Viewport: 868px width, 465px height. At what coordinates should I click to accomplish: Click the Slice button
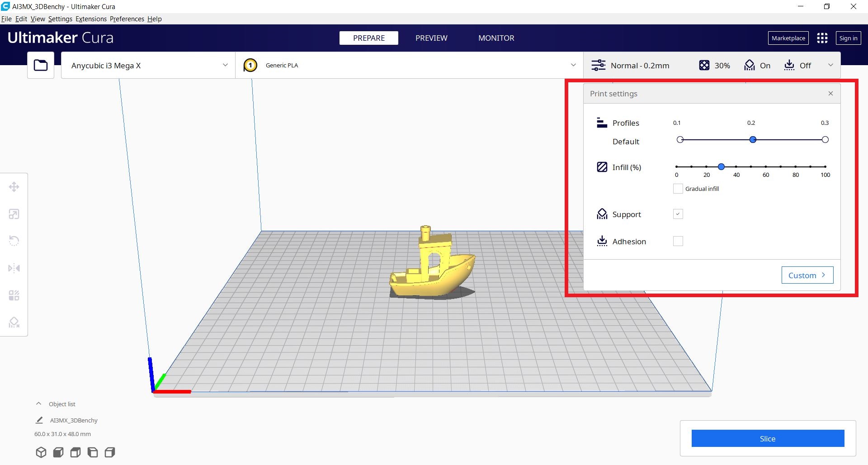(x=767, y=438)
